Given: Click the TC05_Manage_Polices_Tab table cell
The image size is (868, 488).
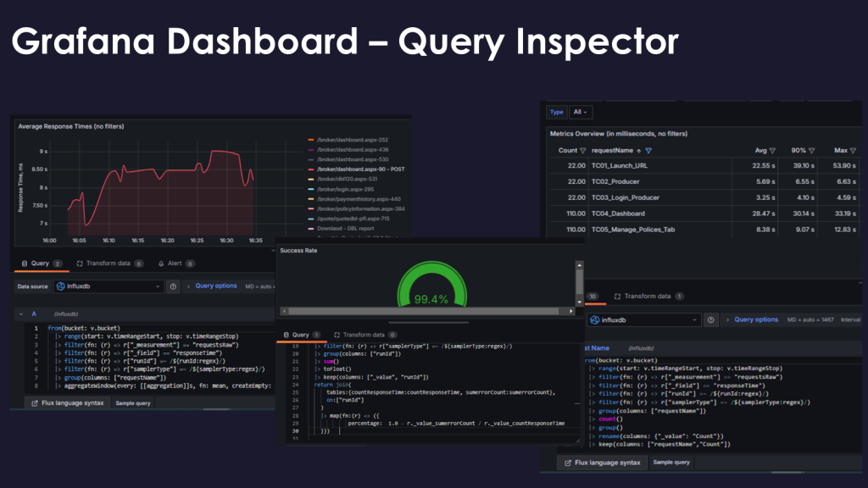Looking at the screenshot, I should click(632, 230).
